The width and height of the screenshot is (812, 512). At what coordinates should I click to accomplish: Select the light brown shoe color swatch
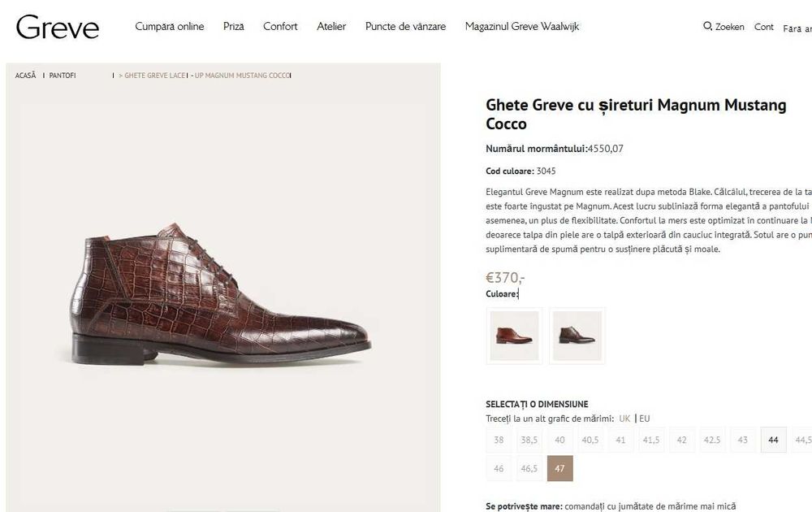514,336
